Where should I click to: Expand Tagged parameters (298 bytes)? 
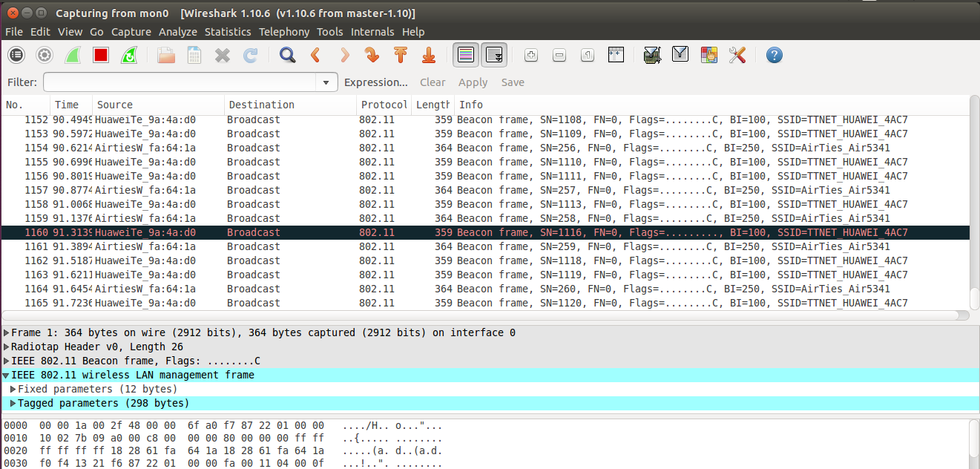(x=13, y=403)
